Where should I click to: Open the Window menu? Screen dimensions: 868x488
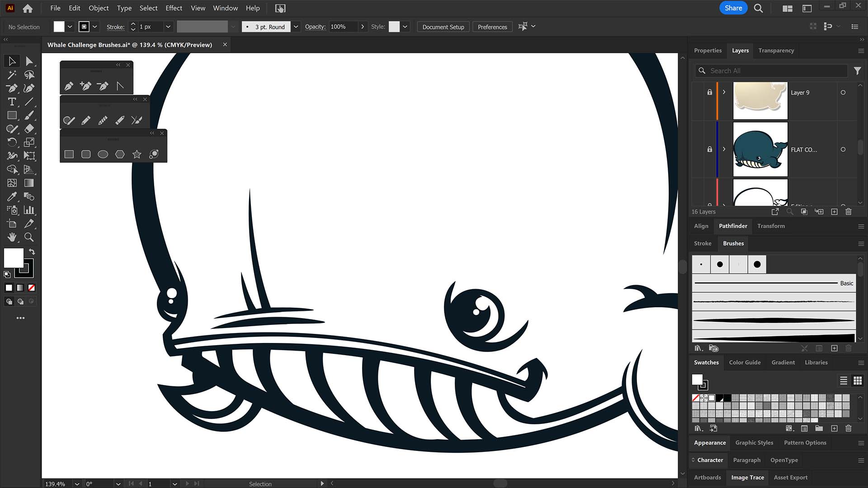[x=225, y=8]
